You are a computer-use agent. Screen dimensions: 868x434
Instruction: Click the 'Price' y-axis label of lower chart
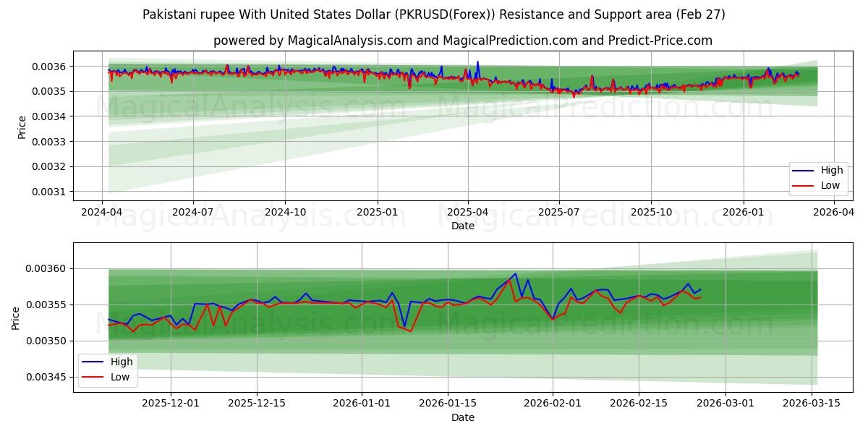(x=17, y=318)
